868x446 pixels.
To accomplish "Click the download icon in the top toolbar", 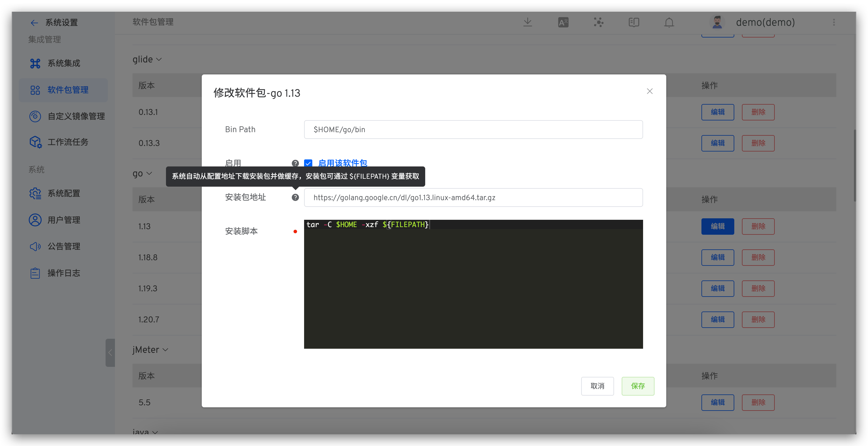I will pos(528,22).
